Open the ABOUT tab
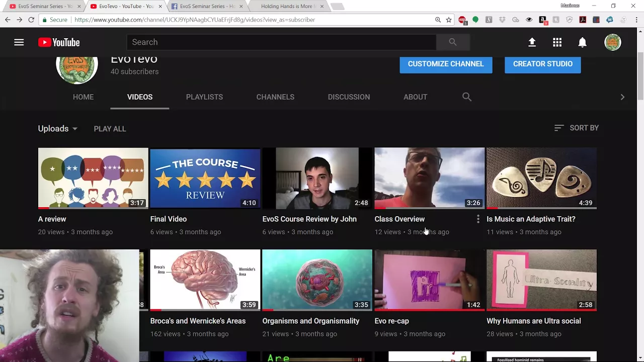Image resolution: width=644 pixels, height=362 pixels. coord(415,97)
